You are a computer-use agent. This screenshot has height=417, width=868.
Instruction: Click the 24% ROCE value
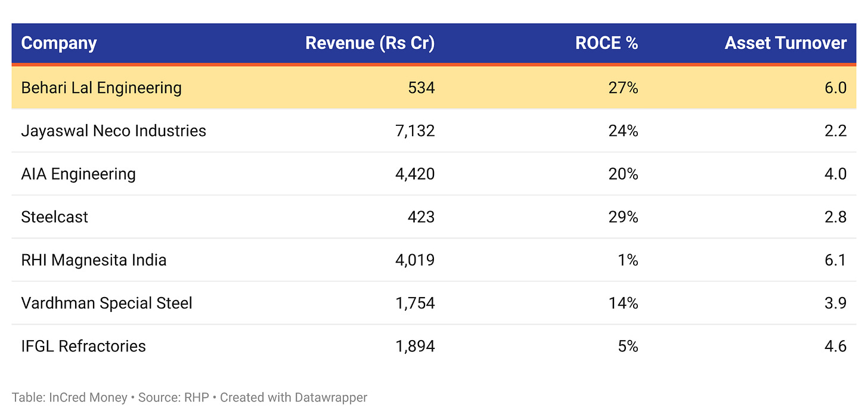pyautogui.click(x=624, y=131)
